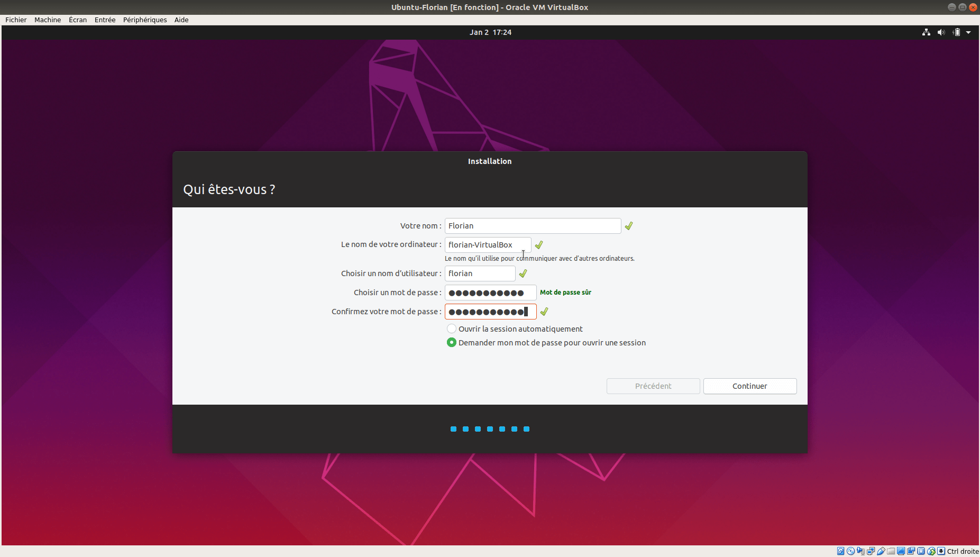Open the Périphériques menu
980x557 pixels.
145,20
